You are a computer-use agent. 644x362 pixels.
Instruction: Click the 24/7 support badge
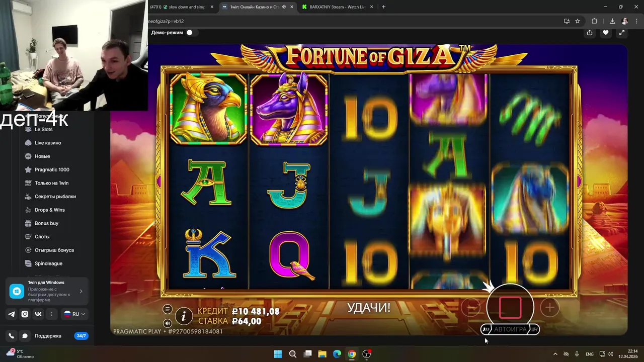tap(81, 336)
